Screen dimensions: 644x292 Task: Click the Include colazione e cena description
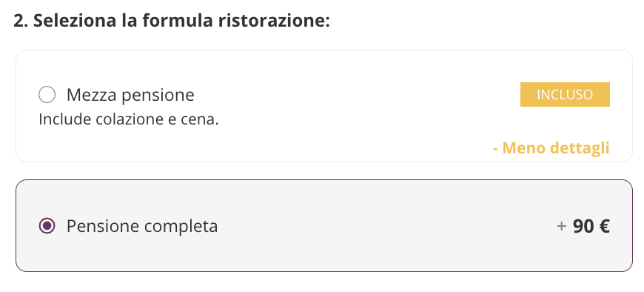(129, 119)
